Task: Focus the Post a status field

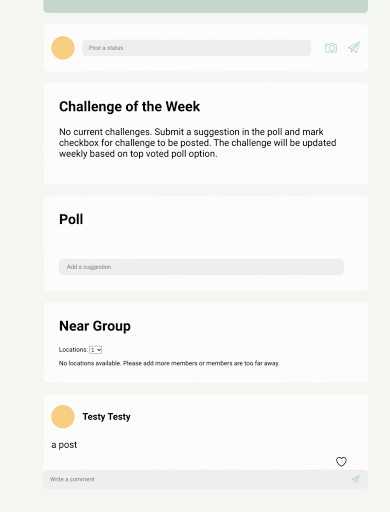Action: pyautogui.click(x=196, y=48)
